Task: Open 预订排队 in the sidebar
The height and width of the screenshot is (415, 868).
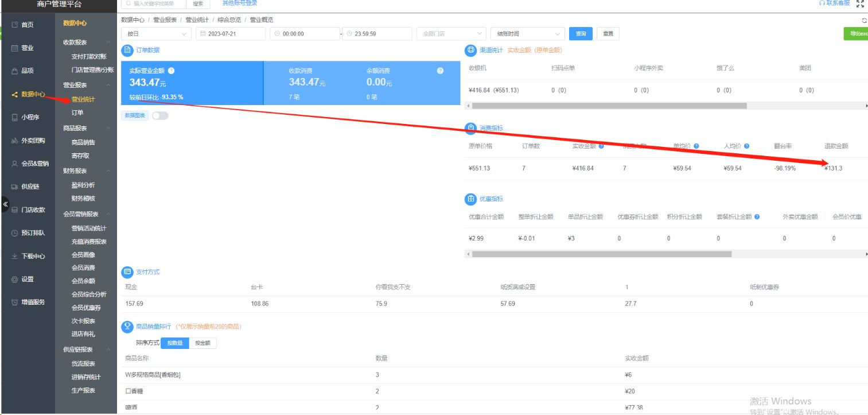Action: click(28, 233)
